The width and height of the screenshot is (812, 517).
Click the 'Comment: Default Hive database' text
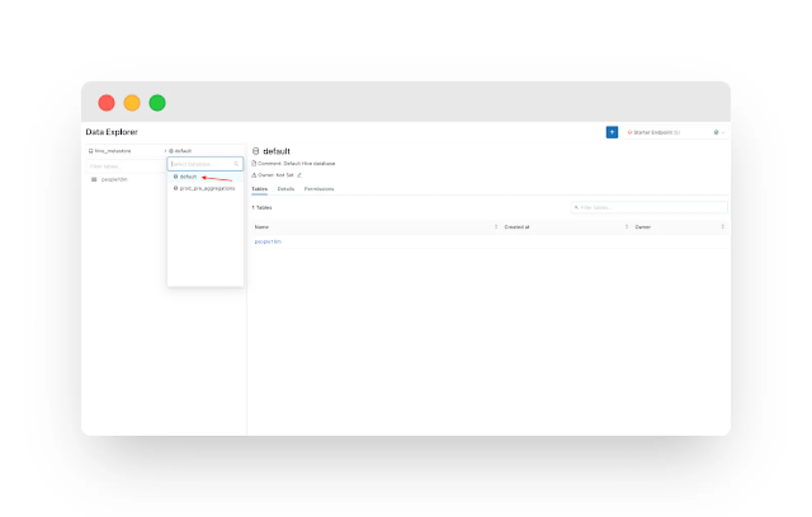[296, 164]
